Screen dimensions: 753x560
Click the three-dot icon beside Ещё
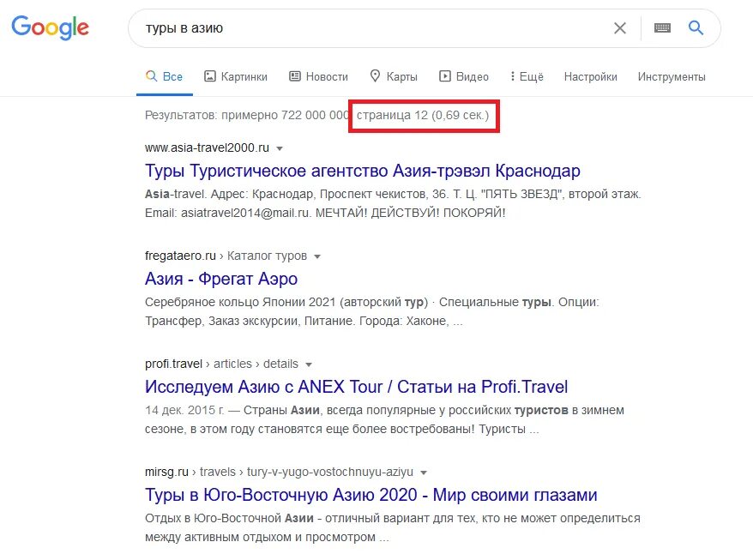click(513, 76)
